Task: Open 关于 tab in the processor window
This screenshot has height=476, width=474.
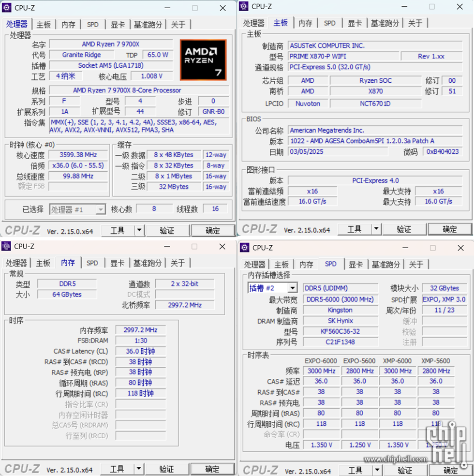Action: pyautogui.click(x=178, y=25)
